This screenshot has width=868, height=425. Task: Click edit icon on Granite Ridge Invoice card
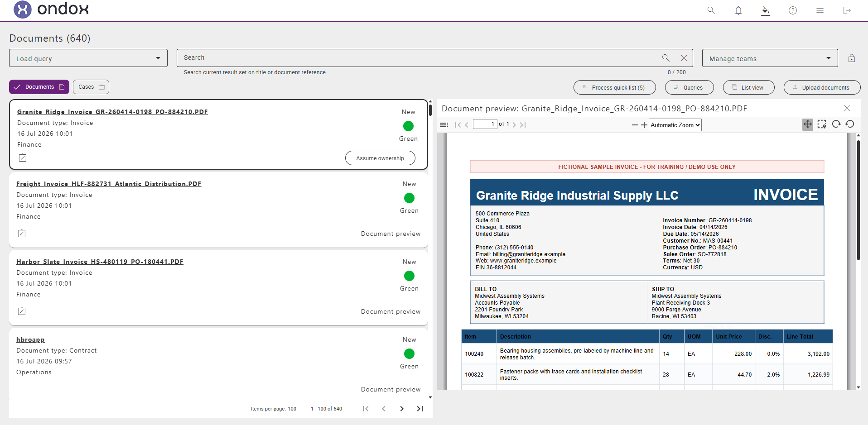pyautogui.click(x=23, y=158)
